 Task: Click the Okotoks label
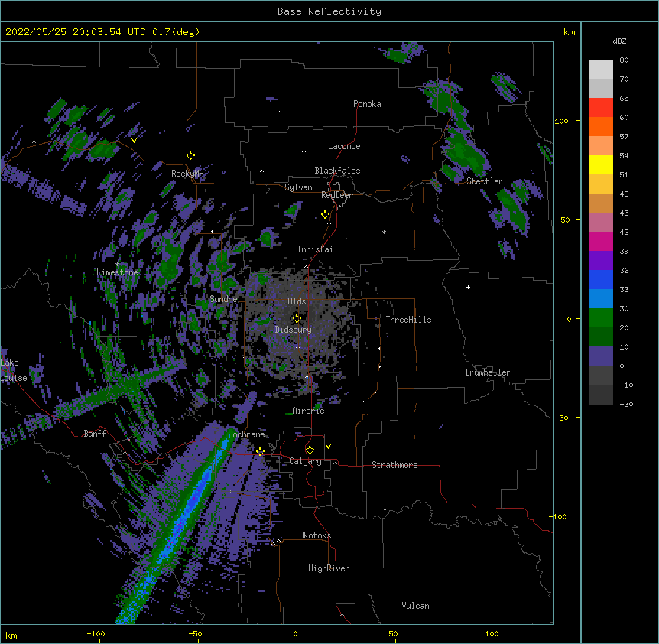315,535
